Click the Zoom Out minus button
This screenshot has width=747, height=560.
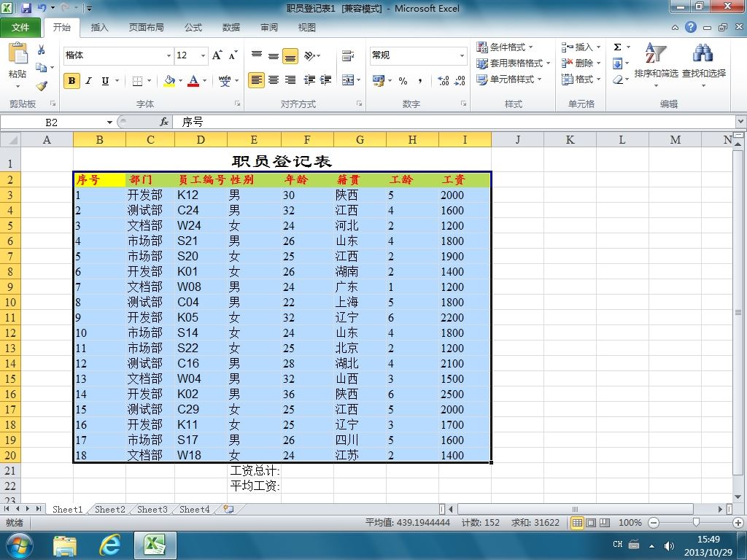(654, 523)
